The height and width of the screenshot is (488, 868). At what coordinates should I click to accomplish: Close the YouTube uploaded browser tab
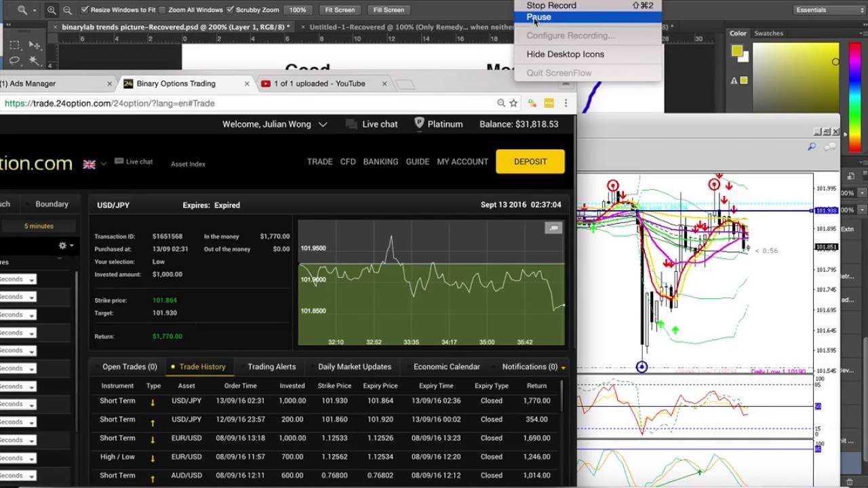pos(384,84)
